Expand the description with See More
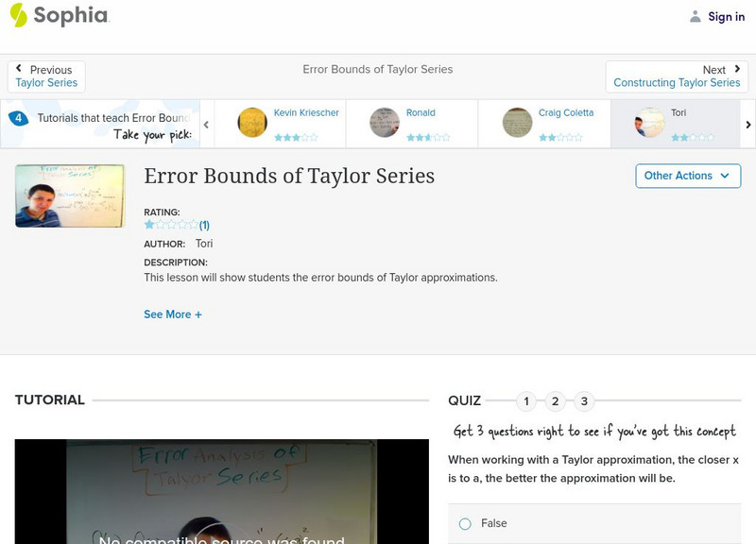 [173, 314]
